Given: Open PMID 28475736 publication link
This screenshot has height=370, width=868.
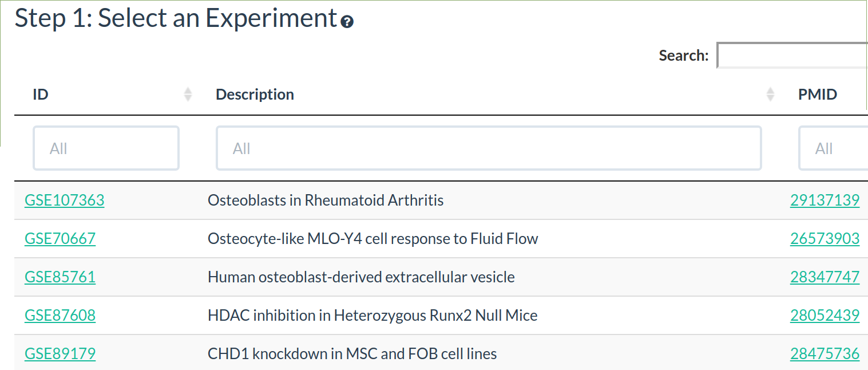Looking at the screenshot, I should (825, 354).
